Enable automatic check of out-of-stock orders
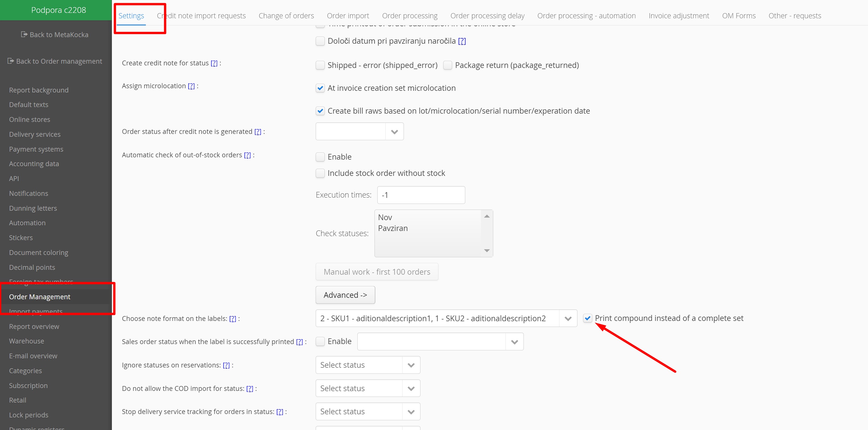 click(x=320, y=157)
